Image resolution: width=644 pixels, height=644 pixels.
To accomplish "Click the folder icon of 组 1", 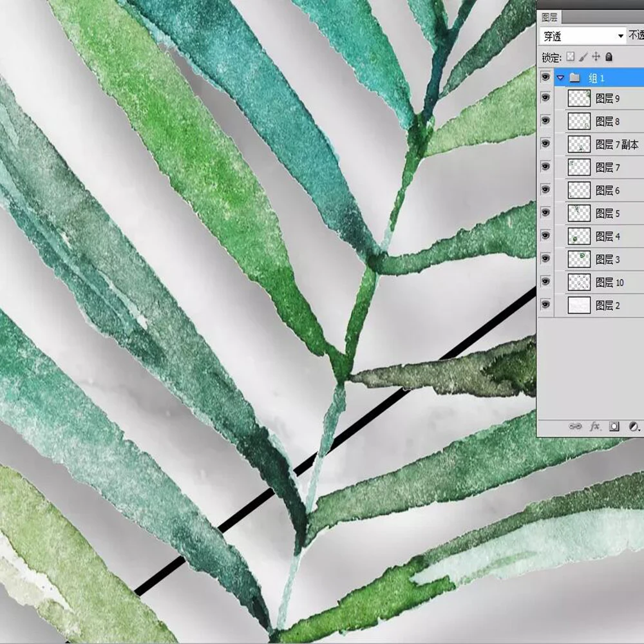I will 575,78.
